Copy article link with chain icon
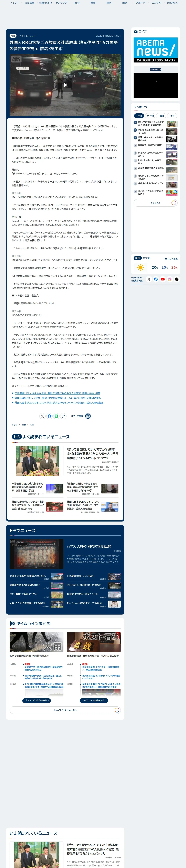The height and width of the screenshot is (868, 186). 63,416
